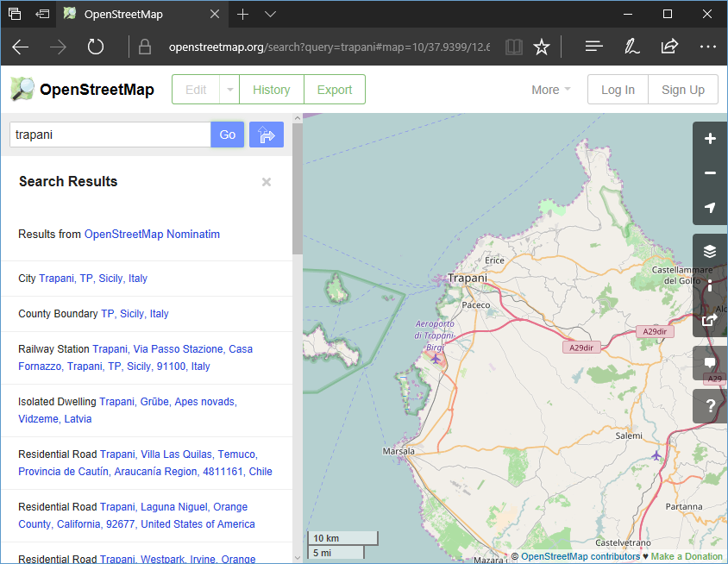Viewport: 728px width, 564px height.
Task: Click the Marsala label on map
Action: coord(399,451)
